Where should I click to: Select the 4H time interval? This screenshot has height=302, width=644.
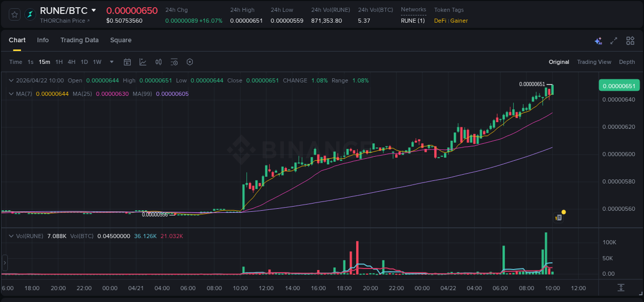point(71,62)
